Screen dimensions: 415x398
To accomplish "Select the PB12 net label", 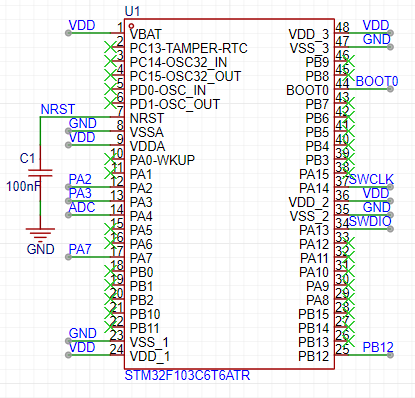I will coord(378,347).
